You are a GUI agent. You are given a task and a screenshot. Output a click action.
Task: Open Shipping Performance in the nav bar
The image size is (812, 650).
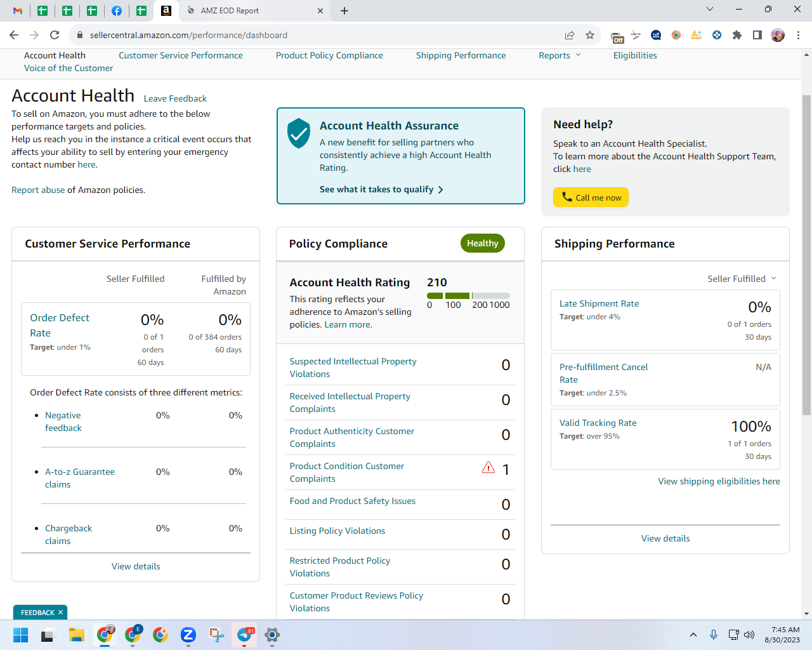[x=461, y=56]
